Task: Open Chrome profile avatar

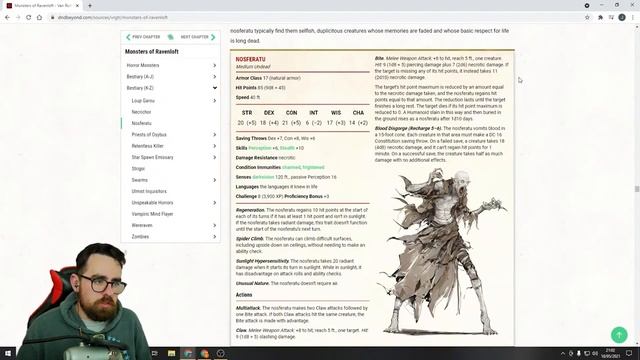Action: tap(622, 18)
